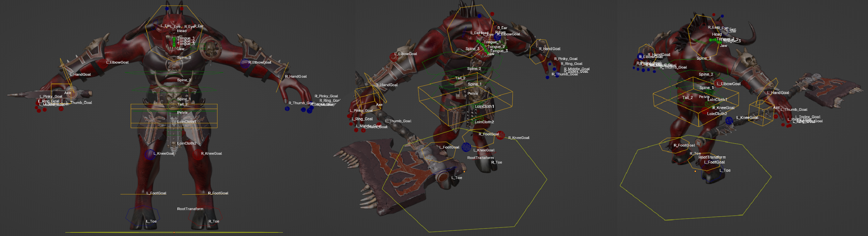Select the LoinCloth2 label in front view
868x236 pixels.
click(187, 144)
